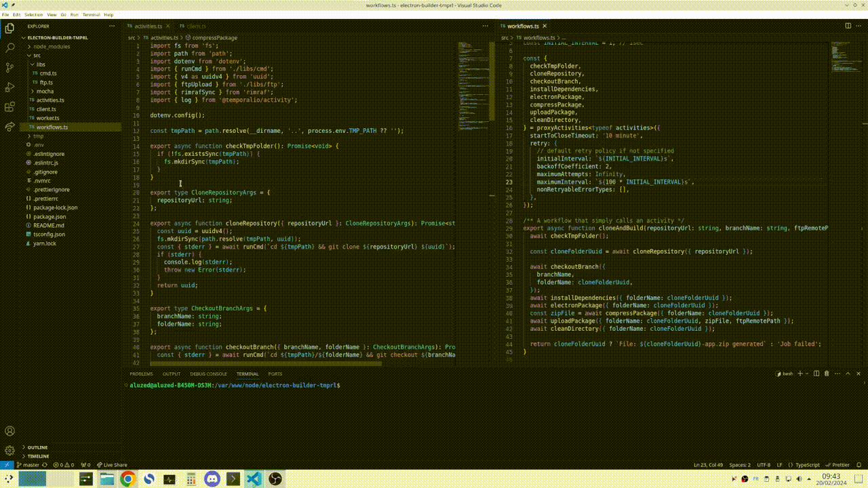Open the Terminal menu in the menu bar
The width and height of the screenshot is (868, 488).
91,14
